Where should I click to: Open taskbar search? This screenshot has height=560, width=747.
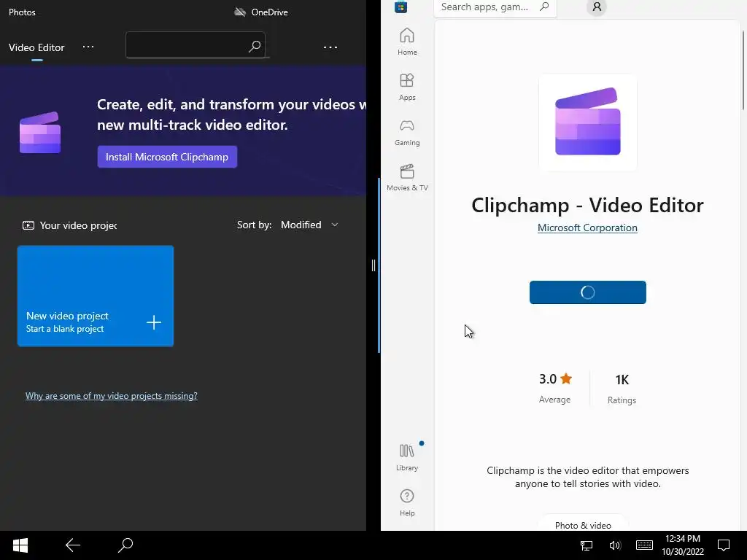pos(125,545)
